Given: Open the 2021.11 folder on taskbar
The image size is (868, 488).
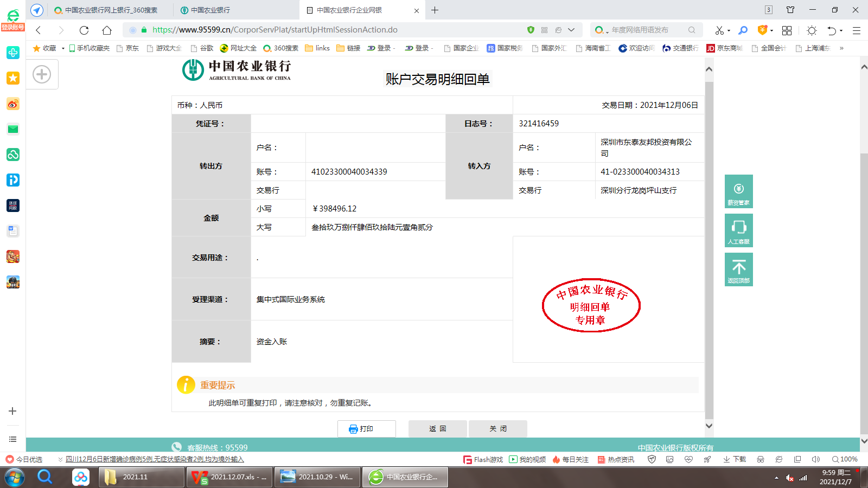Looking at the screenshot, I should (142, 477).
